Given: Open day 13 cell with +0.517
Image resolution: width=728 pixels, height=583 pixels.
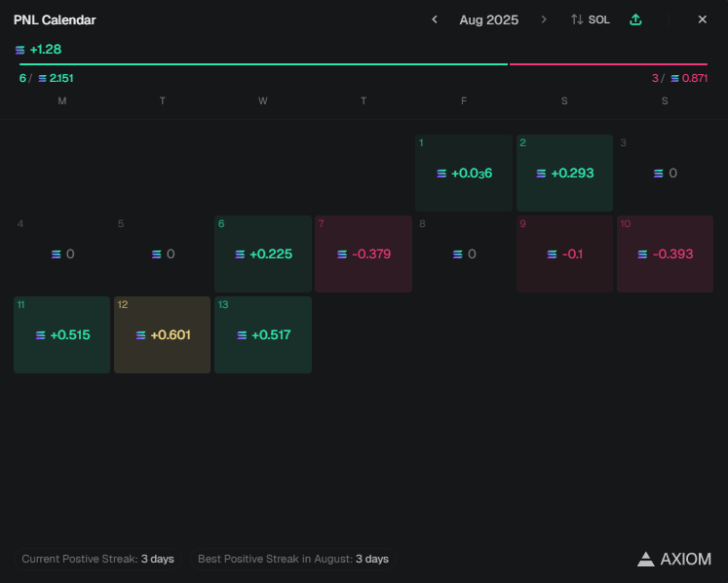Looking at the screenshot, I should coord(263,334).
